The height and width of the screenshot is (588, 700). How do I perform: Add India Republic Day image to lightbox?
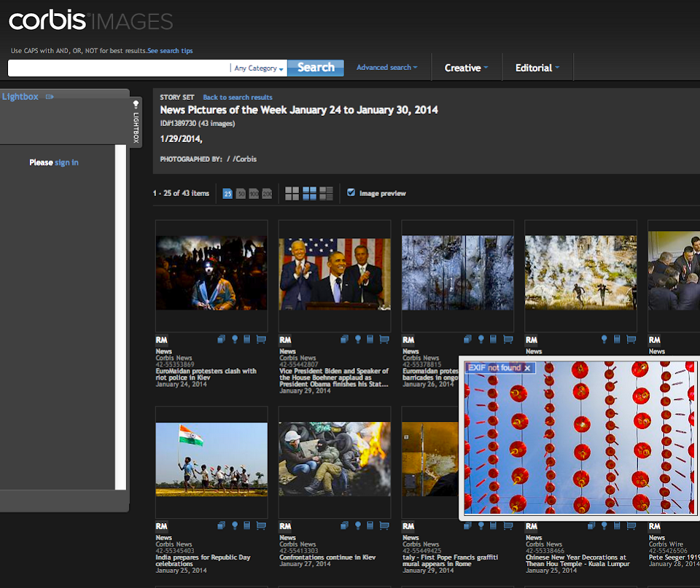coord(235,526)
